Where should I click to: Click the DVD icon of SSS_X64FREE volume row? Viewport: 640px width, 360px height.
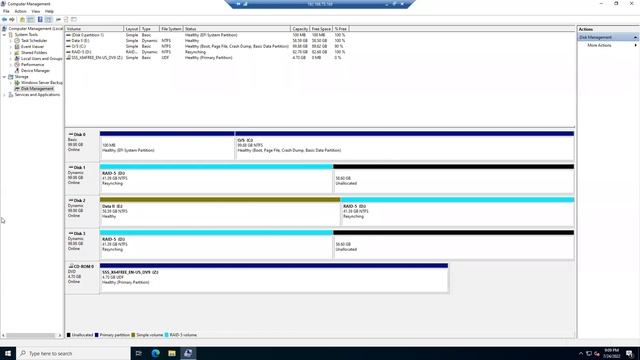click(68, 58)
